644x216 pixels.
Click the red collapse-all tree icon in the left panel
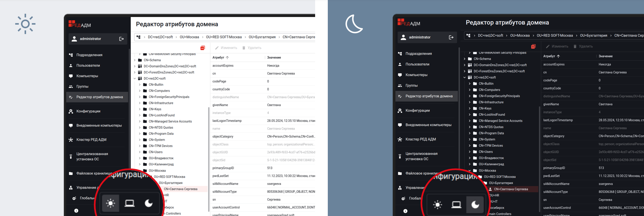click(203, 48)
